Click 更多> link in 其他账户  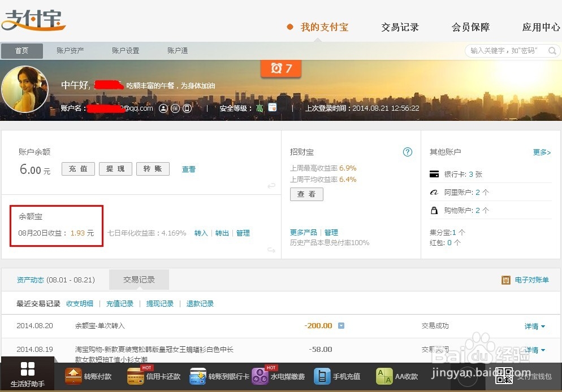[542, 153]
